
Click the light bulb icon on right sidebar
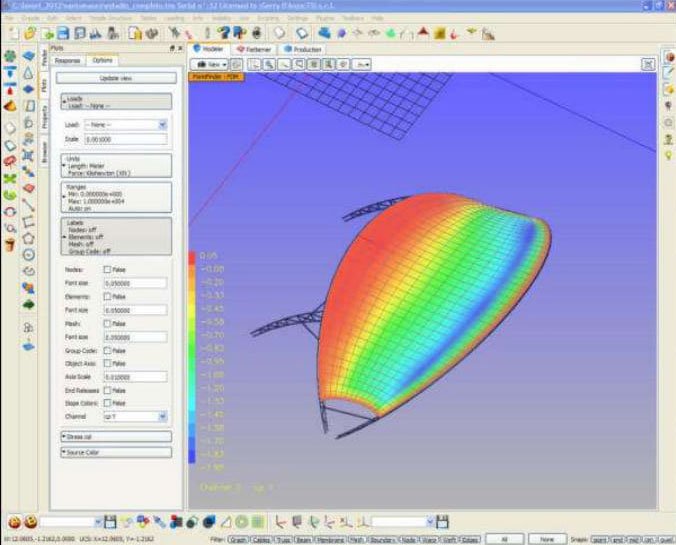pos(667,155)
